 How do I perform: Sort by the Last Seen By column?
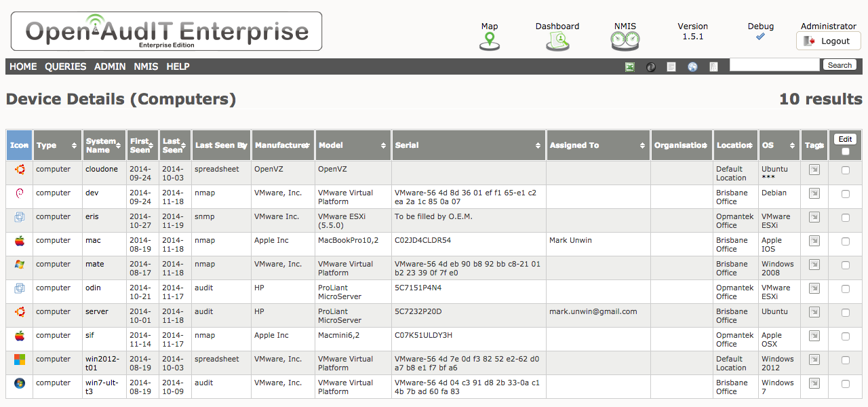[x=221, y=145]
